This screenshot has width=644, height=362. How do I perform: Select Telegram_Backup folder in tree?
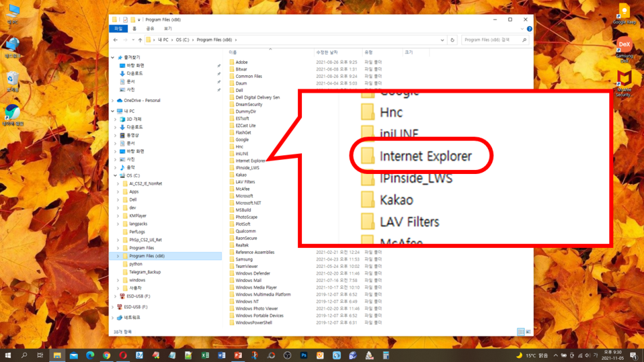pyautogui.click(x=145, y=272)
